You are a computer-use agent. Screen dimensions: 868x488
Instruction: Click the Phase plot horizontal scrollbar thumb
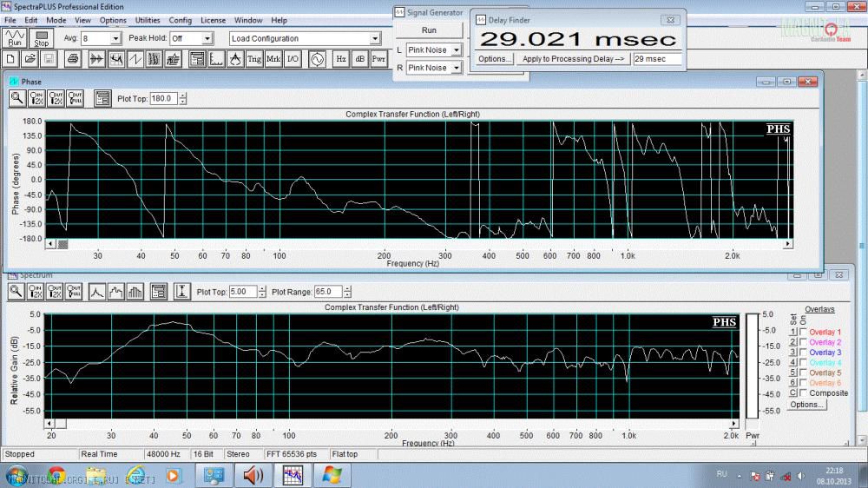pyautogui.click(x=63, y=244)
